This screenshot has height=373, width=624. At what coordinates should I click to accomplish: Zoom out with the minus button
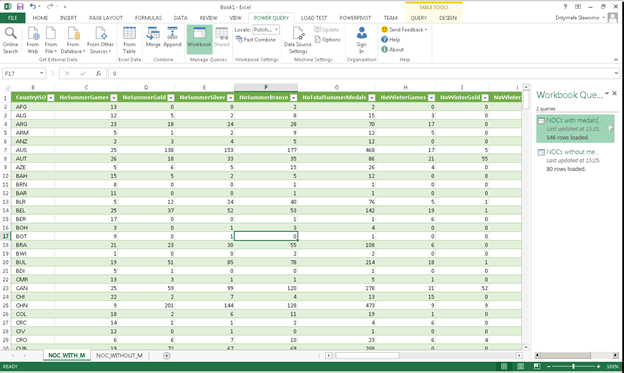549,366
